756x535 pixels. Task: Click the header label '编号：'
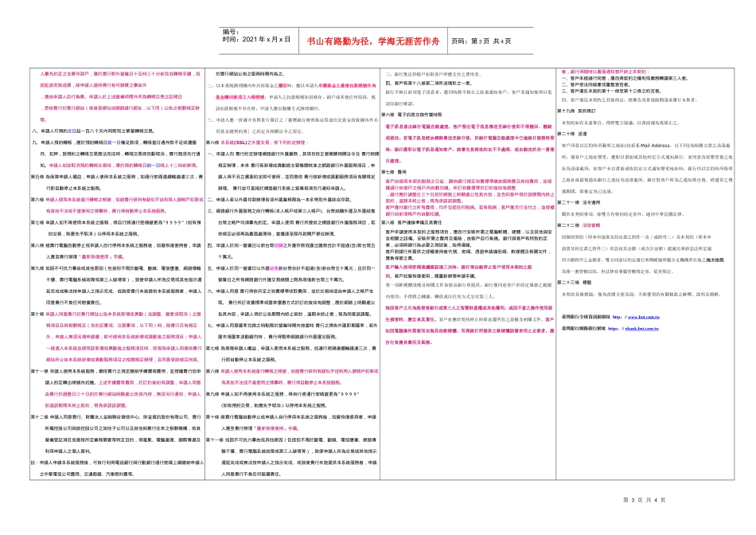click(231, 32)
